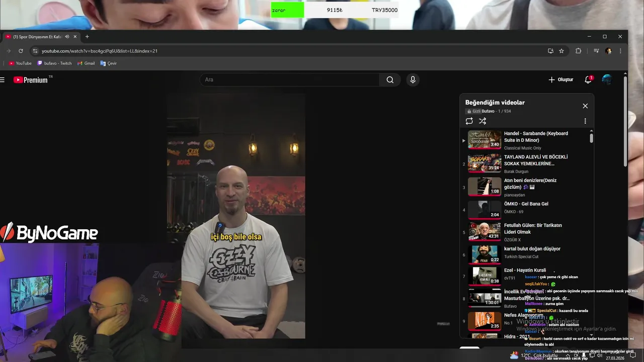Click the YouTube page vertical scrollbar

pyautogui.click(x=625, y=121)
